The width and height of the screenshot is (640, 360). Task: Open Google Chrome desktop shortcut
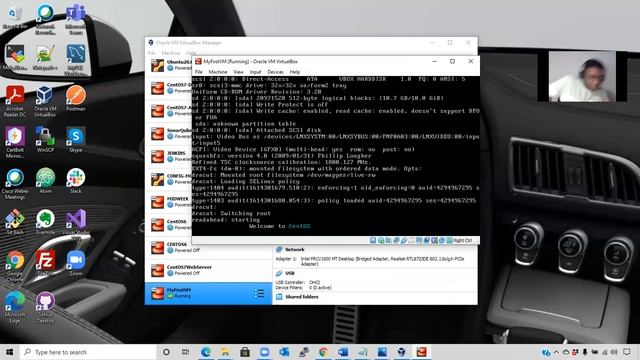point(15,266)
